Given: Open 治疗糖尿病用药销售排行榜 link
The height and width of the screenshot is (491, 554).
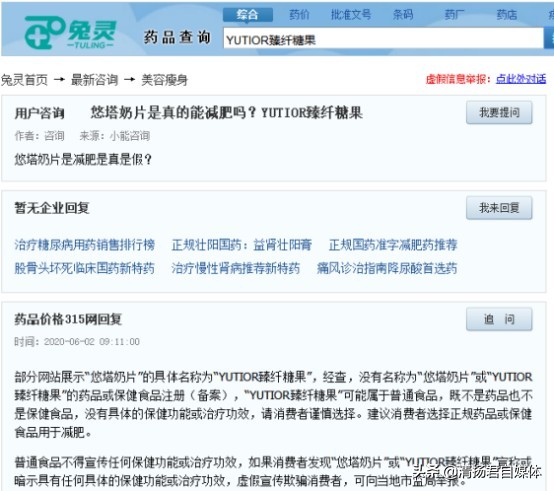Looking at the screenshot, I should 84,245.
